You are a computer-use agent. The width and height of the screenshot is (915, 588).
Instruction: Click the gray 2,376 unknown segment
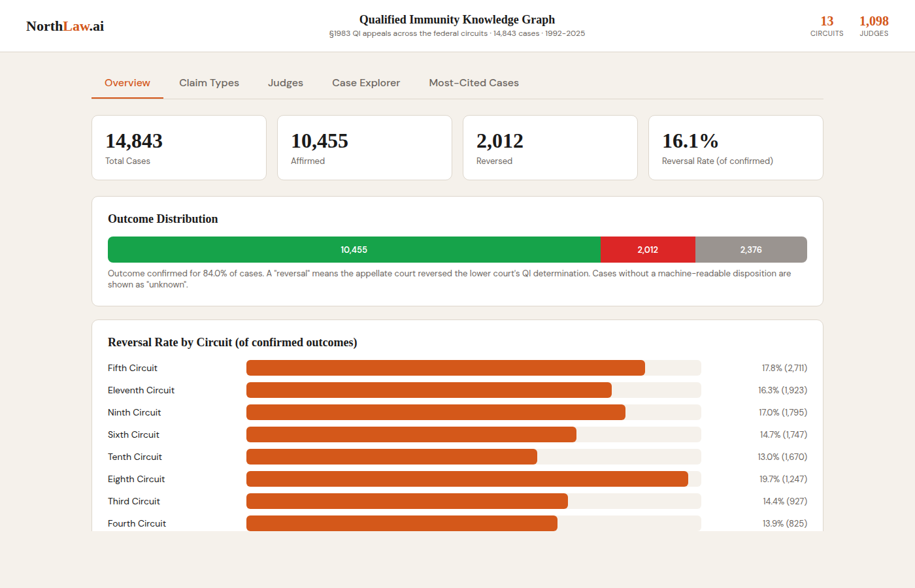click(751, 250)
